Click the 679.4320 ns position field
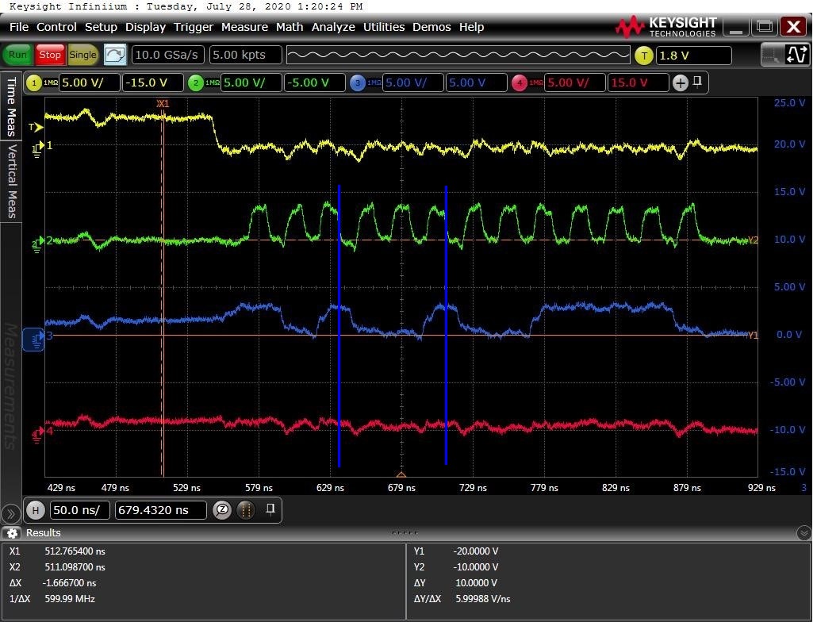The height and width of the screenshot is (622, 840). [x=161, y=510]
